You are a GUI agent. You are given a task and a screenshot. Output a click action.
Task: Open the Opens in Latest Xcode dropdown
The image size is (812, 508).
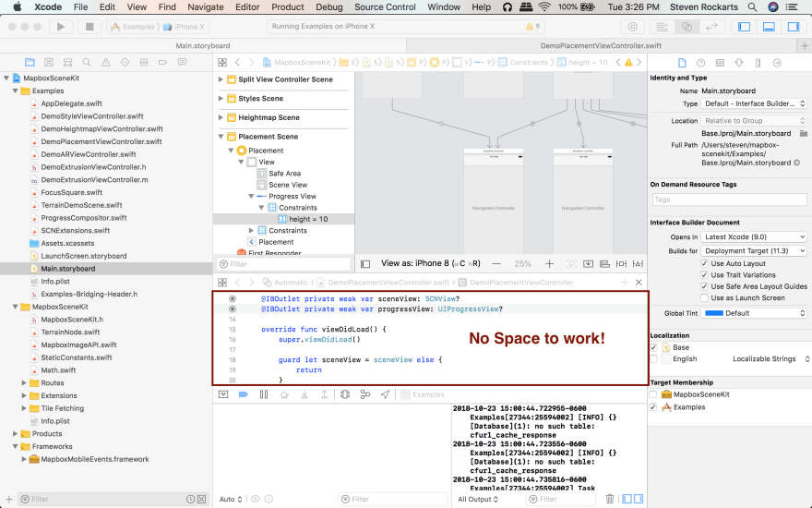coord(754,236)
